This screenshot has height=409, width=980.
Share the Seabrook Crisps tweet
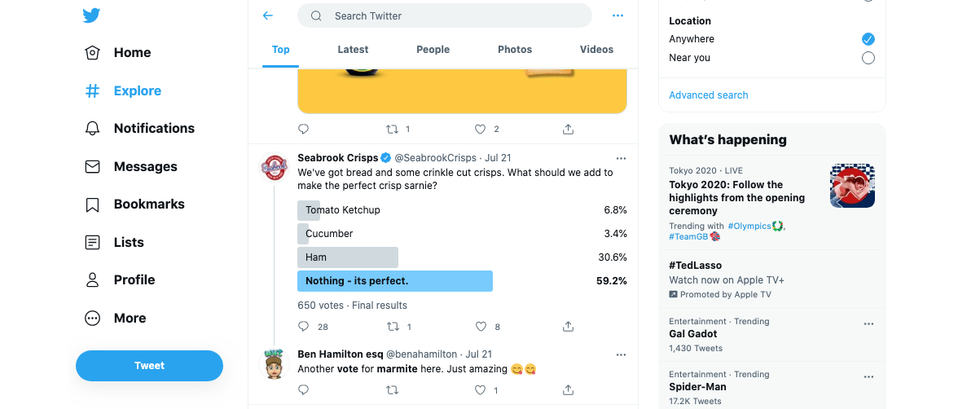569,327
